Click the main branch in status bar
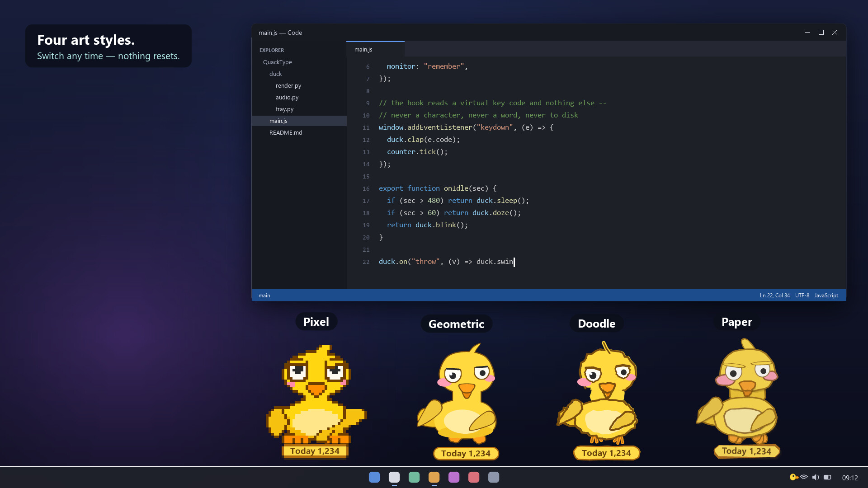The width and height of the screenshot is (868, 488). 264,296
